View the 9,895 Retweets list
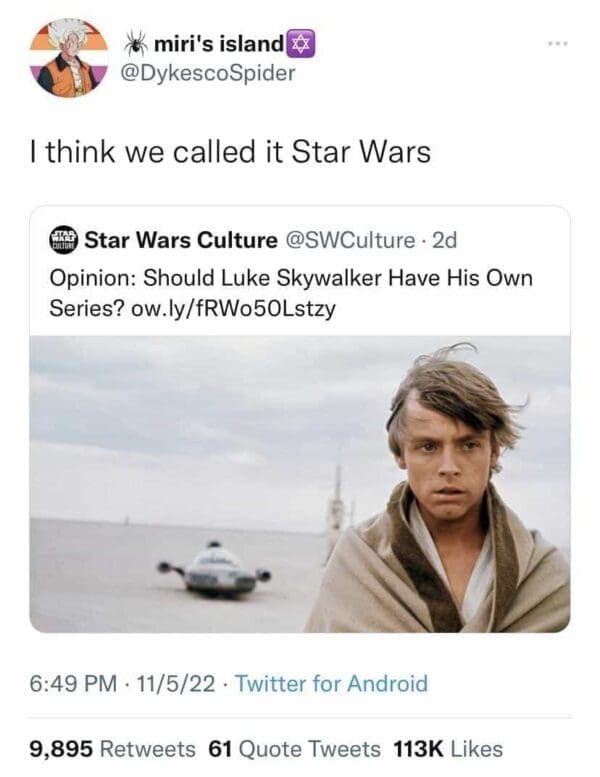Screen dimensions: 600x777 tap(112, 748)
